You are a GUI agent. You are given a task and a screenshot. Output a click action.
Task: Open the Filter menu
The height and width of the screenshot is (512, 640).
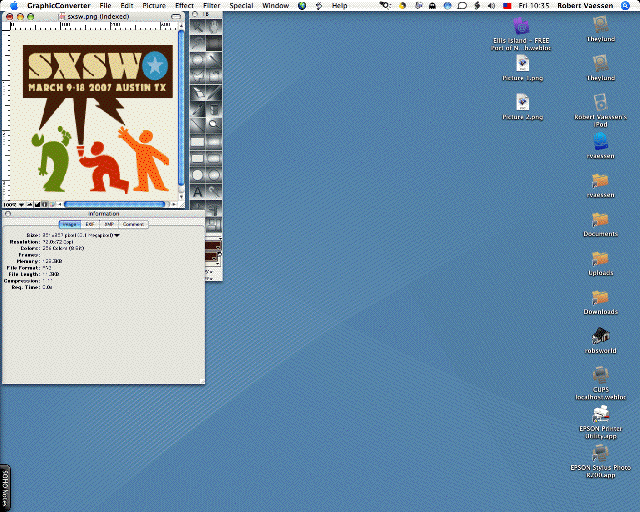point(211,5)
